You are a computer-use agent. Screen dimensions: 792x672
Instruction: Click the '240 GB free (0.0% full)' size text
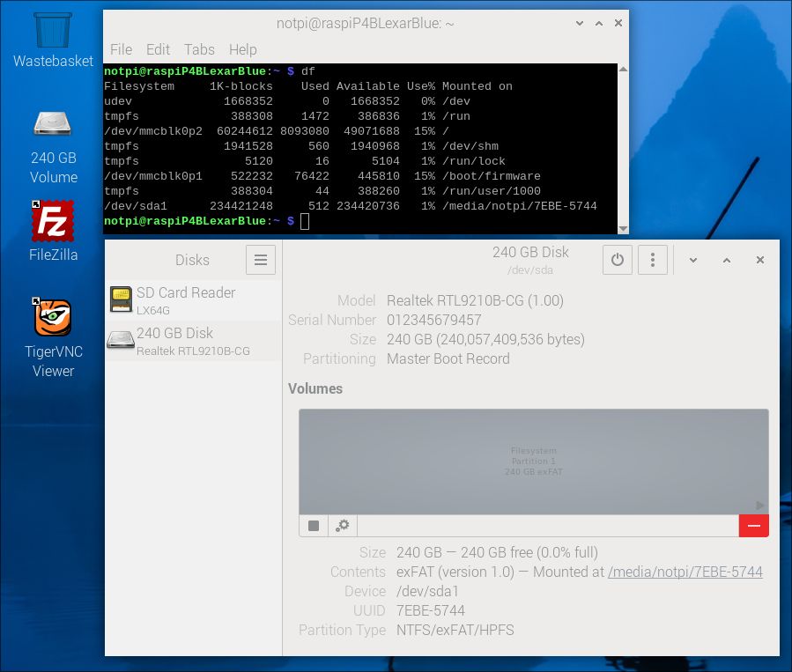pyautogui.click(x=529, y=552)
